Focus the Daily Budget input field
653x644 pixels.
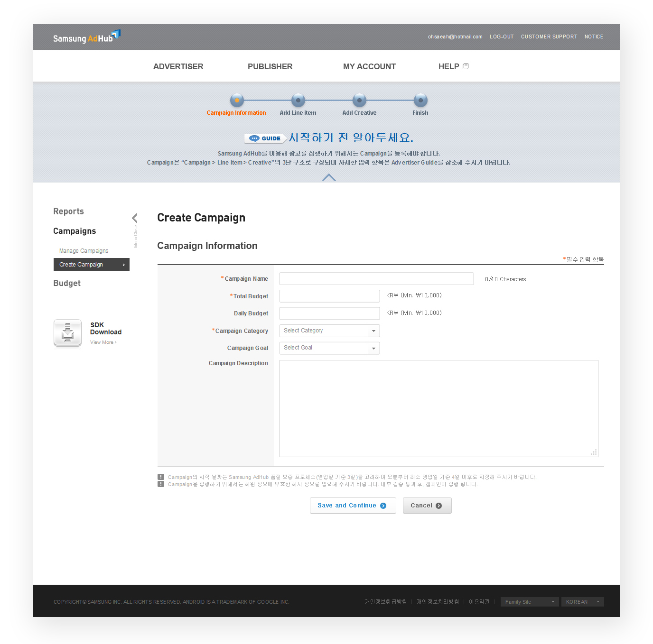click(x=330, y=313)
